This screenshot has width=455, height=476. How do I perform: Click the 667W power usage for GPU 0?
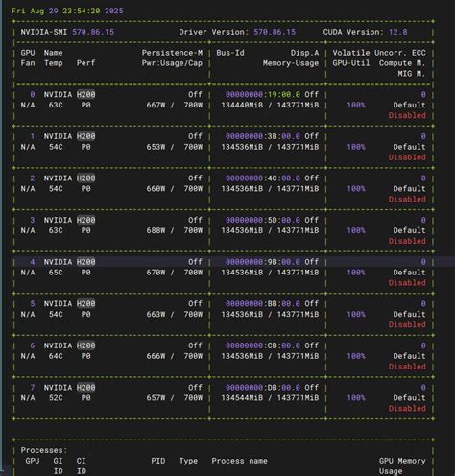[156, 106]
